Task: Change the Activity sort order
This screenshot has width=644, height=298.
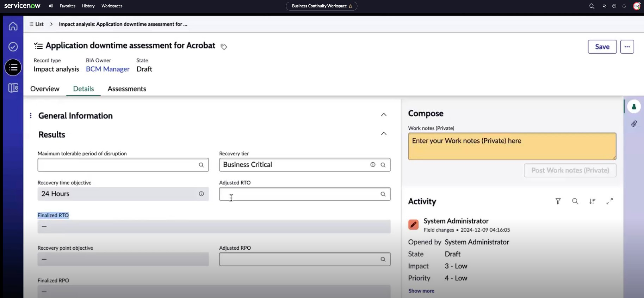Action: [x=593, y=201]
